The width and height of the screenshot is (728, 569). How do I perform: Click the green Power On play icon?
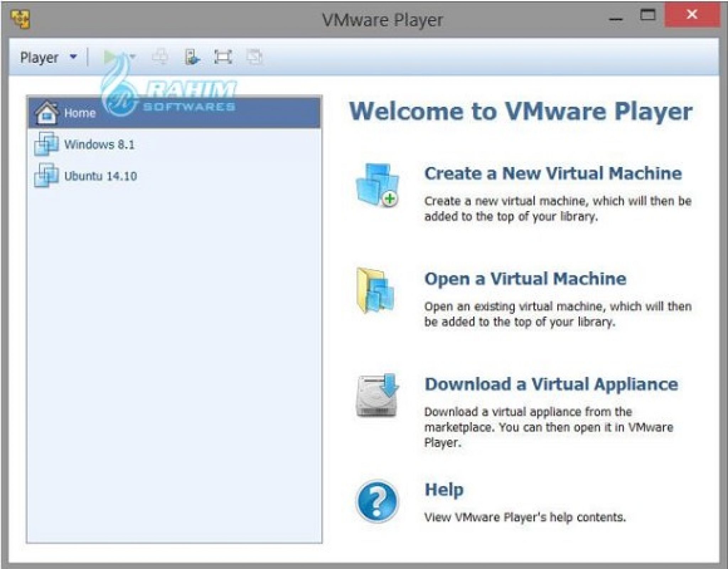[111, 57]
